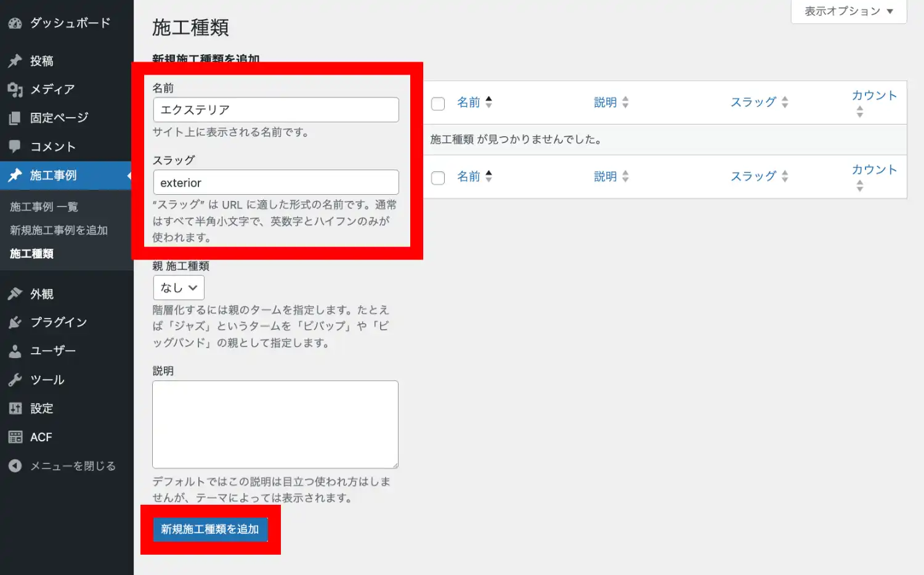
Task: Click 説明 link in table header
Action: coord(606,102)
